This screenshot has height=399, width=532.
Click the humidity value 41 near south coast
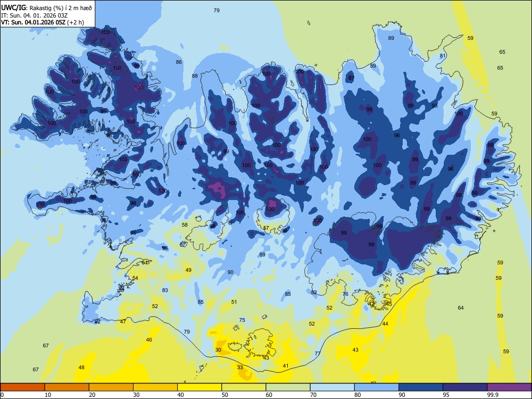point(286,366)
